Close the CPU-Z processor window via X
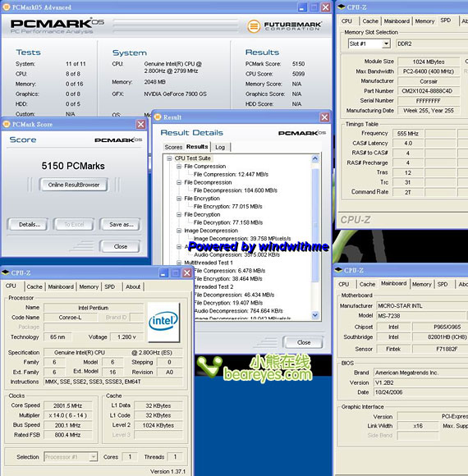The width and height of the screenshot is (468, 476). [x=187, y=273]
